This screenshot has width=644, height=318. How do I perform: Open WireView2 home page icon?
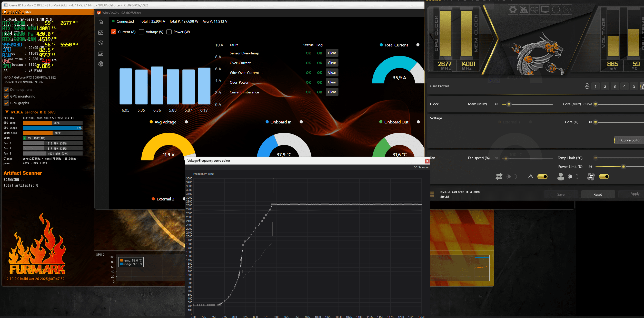101,22
